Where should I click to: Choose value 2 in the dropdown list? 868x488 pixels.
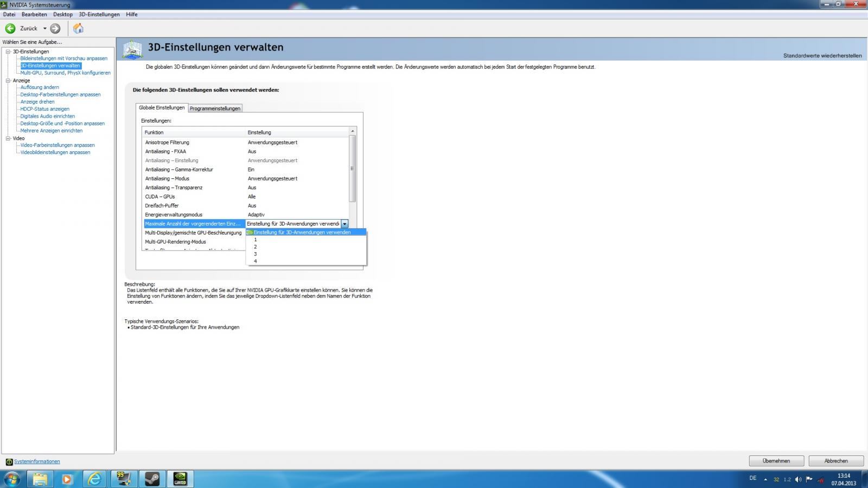(x=306, y=247)
